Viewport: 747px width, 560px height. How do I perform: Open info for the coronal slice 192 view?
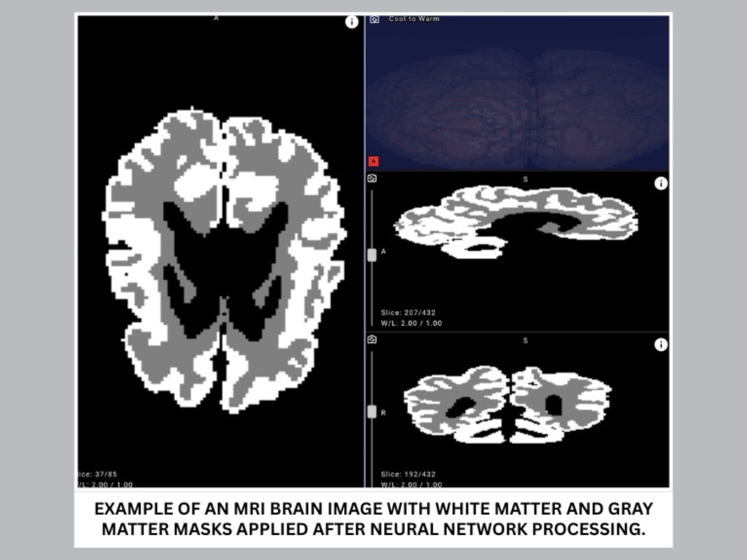click(x=661, y=345)
